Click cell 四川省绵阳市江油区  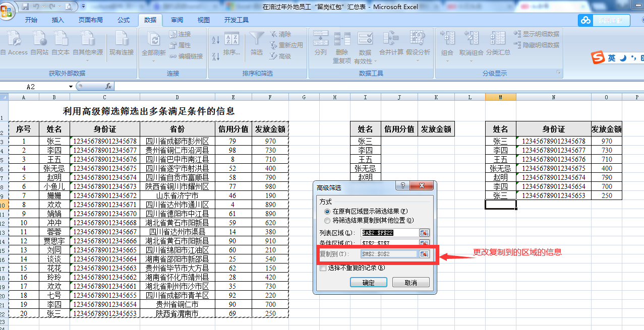click(x=178, y=250)
